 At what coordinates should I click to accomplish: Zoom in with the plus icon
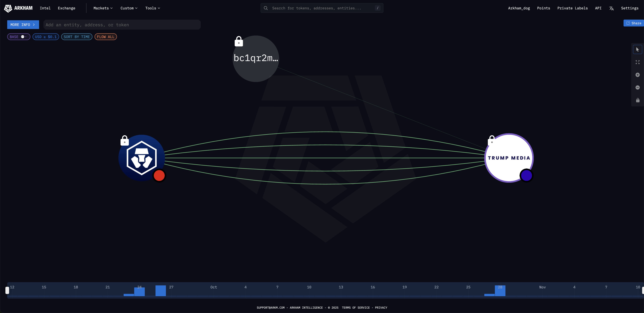tap(637, 75)
